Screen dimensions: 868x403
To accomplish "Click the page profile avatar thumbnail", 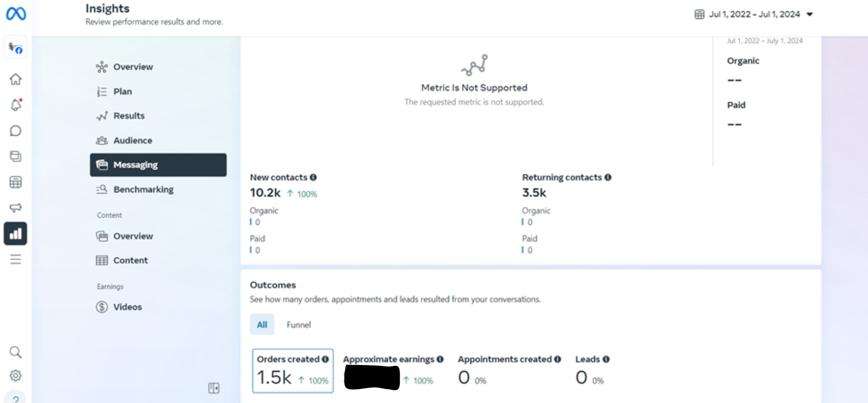I will [x=16, y=47].
